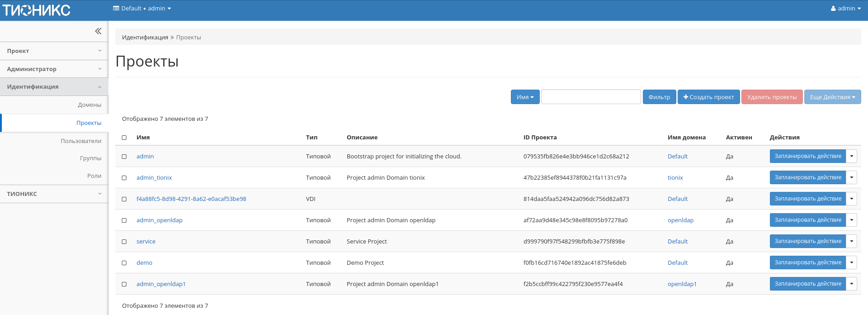Open action dropdown arrow for demo project
Image resolution: width=868 pixels, height=315 pixels.
851,262
